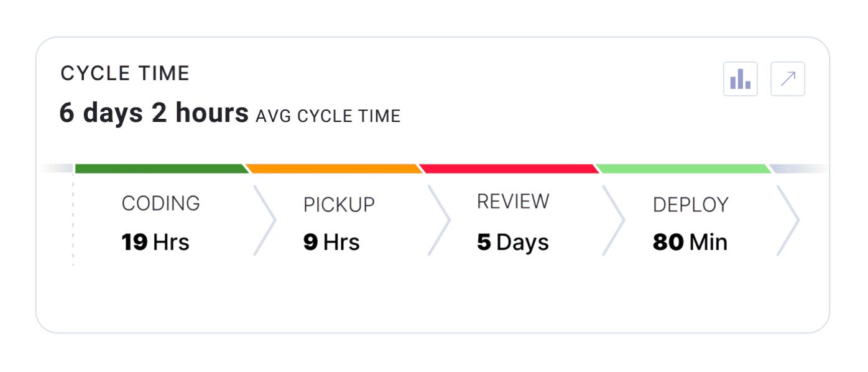Click the CYCLE TIME heading
The width and height of the screenshot is (868, 372).
coord(124,72)
